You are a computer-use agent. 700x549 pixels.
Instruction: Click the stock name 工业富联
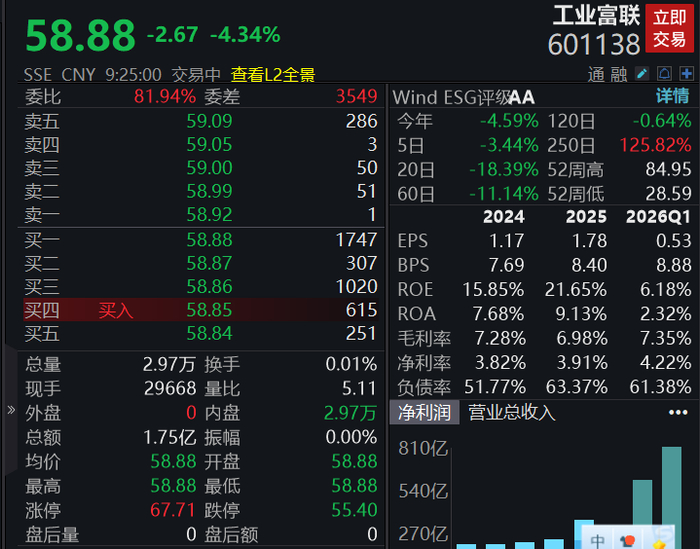pyautogui.click(x=596, y=16)
